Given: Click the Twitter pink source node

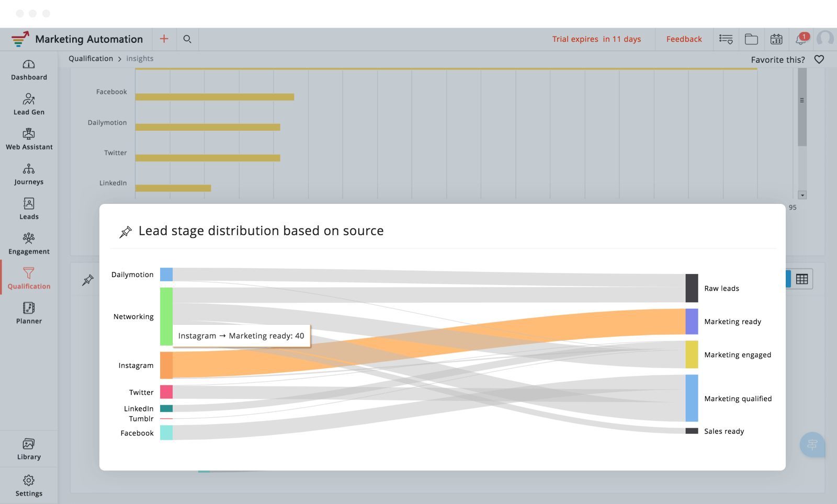Looking at the screenshot, I should coord(166,392).
